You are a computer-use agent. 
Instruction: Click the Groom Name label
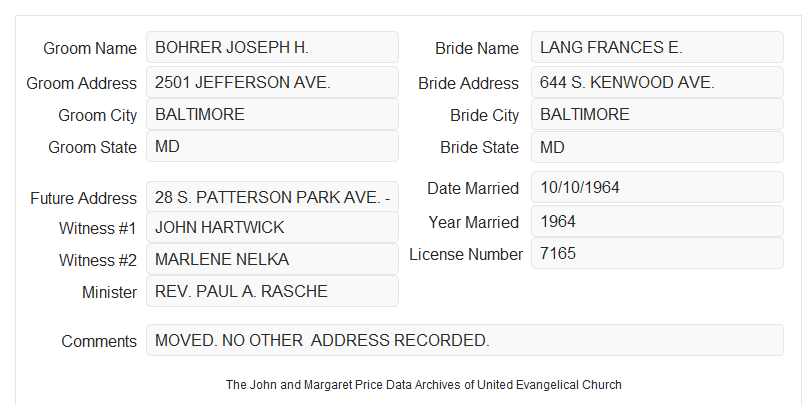click(90, 48)
